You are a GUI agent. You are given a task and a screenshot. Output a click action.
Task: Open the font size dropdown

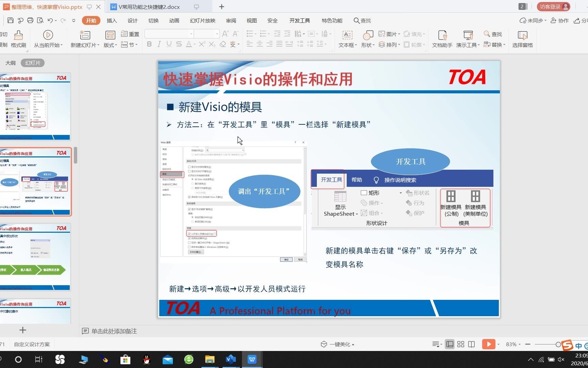pyautogui.click(x=217, y=34)
